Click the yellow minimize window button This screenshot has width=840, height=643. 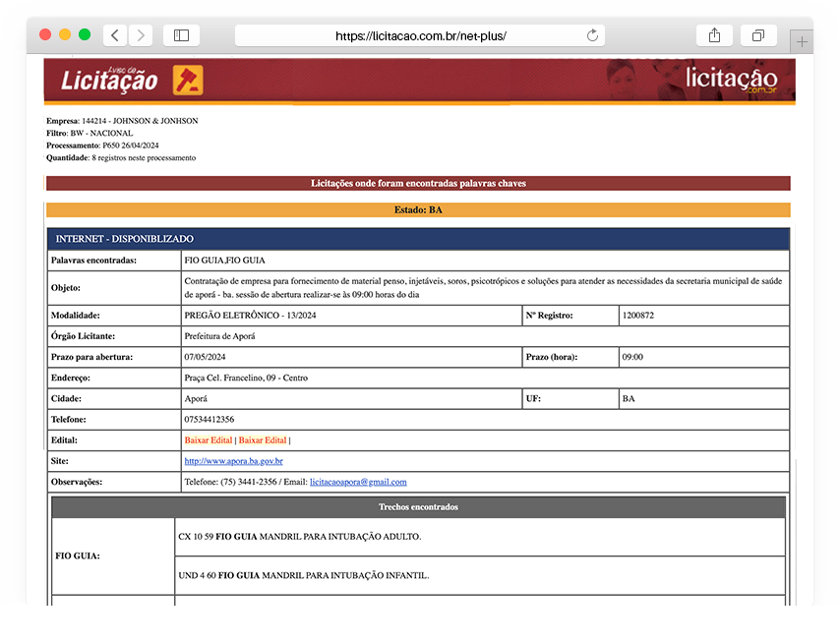pyautogui.click(x=65, y=34)
